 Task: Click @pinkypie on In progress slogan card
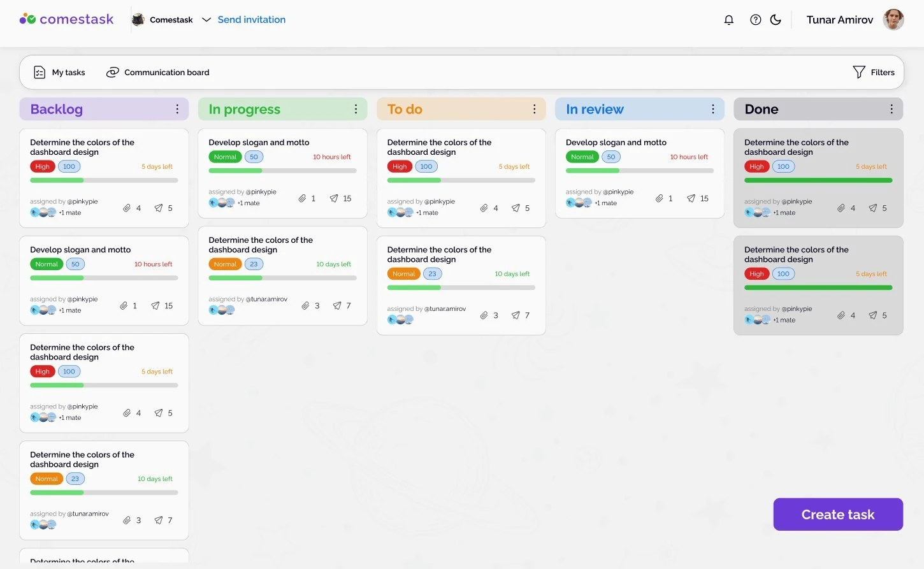point(261,192)
